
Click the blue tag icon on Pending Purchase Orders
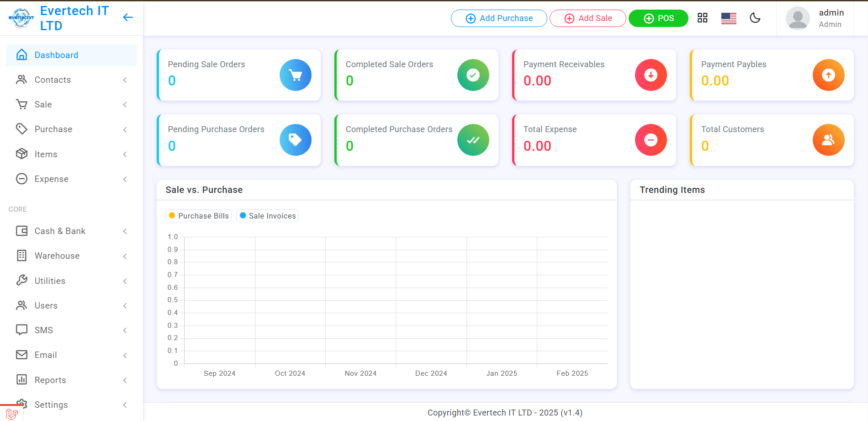tap(295, 140)
